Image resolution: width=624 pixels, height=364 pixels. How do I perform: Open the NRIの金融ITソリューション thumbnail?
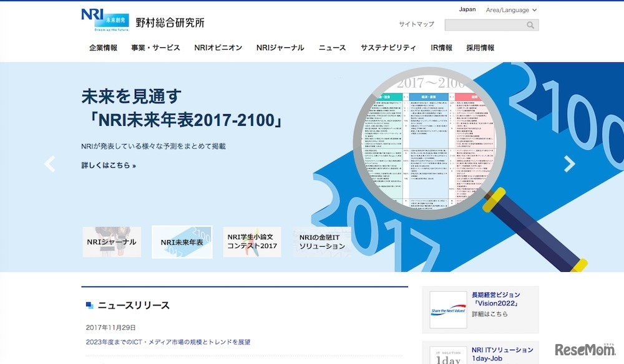tap(322, 242)
